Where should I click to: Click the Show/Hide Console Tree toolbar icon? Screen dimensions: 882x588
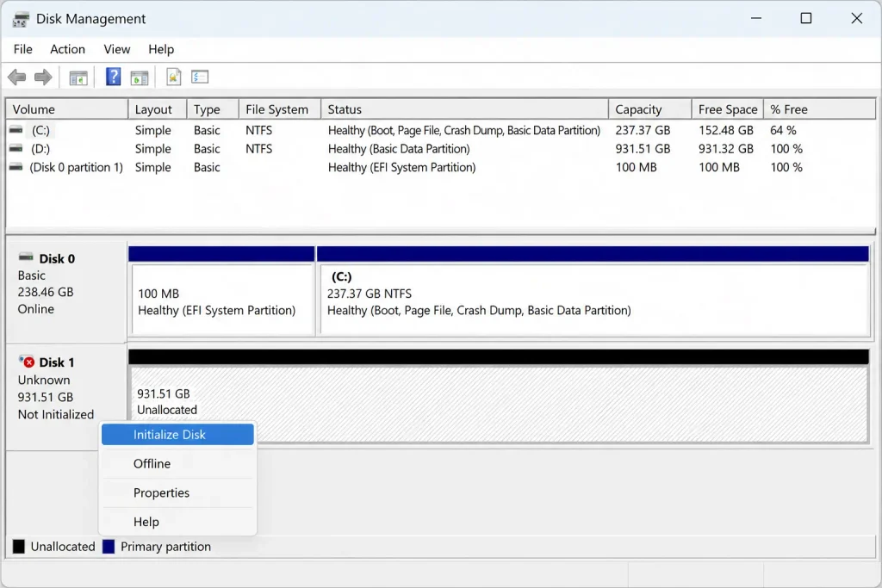coord(78,77)
